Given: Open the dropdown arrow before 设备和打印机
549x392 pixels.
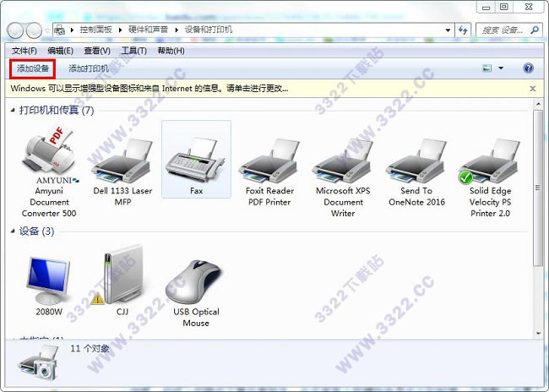Looking at the screenshot, I should pos(177,30).
